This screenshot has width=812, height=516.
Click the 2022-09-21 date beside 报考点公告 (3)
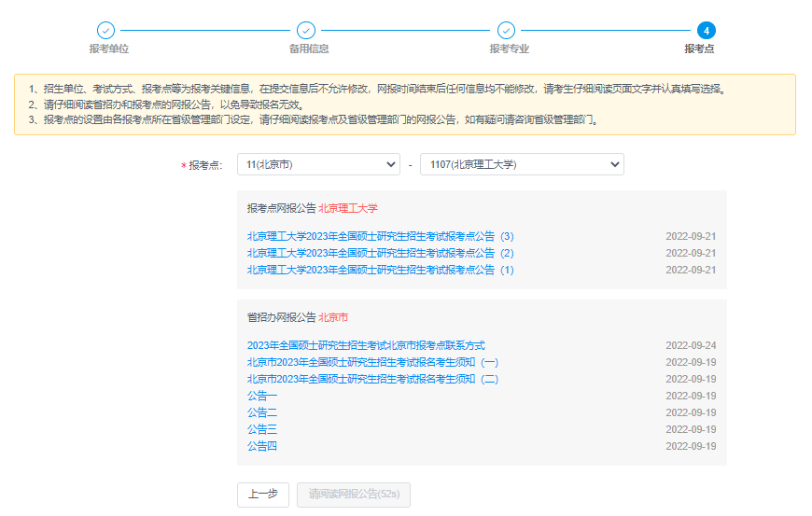(691, 236)
